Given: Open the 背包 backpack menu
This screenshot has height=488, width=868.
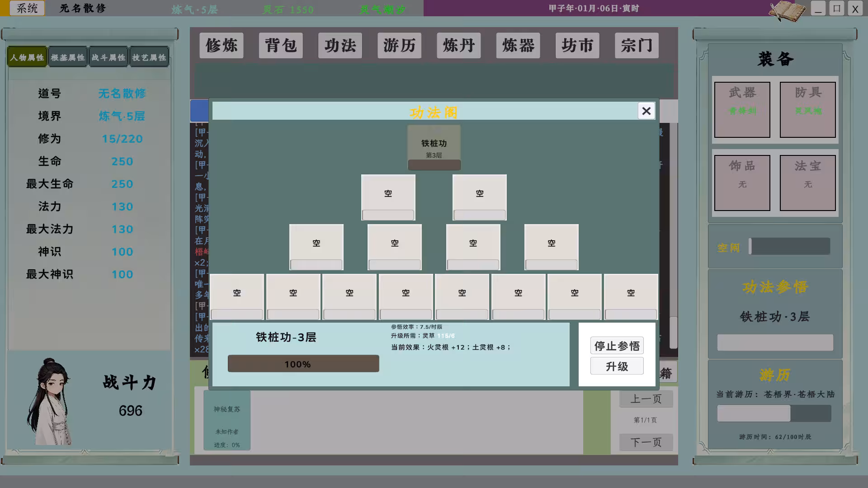Looking at the screenshot, I should [281, 45].
